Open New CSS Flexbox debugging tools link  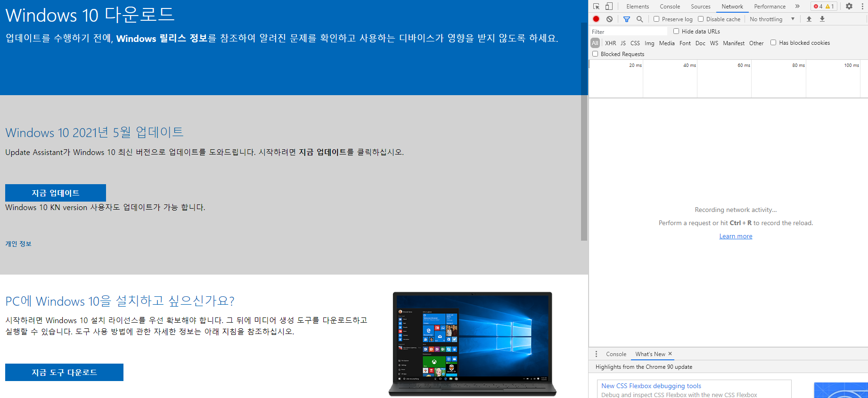click(x=651, y=386)
